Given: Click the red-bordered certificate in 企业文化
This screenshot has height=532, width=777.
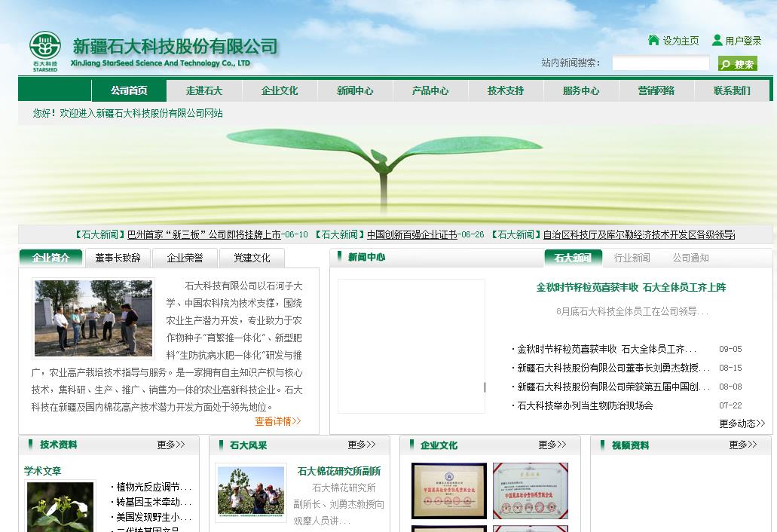Looking at the screenshot, I should point(531,491).
